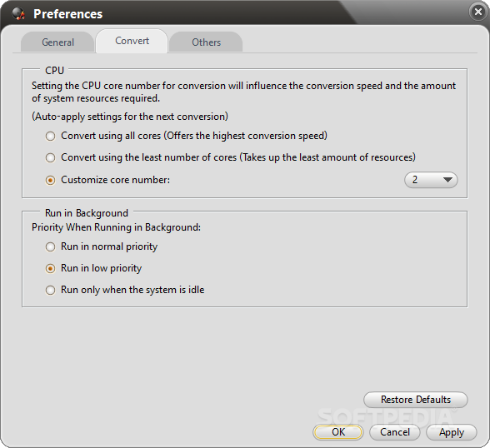The image size is (490, 448).
Task: Apply the preference changes
Action: (452, 432)
